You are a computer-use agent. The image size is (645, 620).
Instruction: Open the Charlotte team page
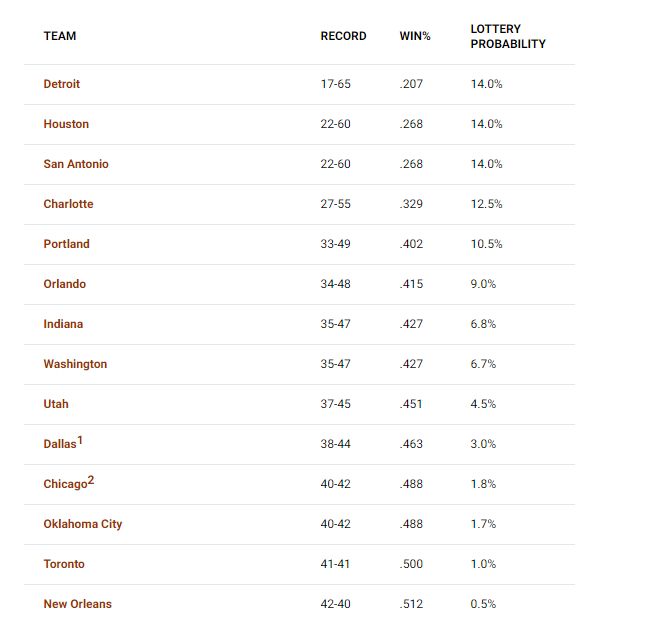(68, 204)
